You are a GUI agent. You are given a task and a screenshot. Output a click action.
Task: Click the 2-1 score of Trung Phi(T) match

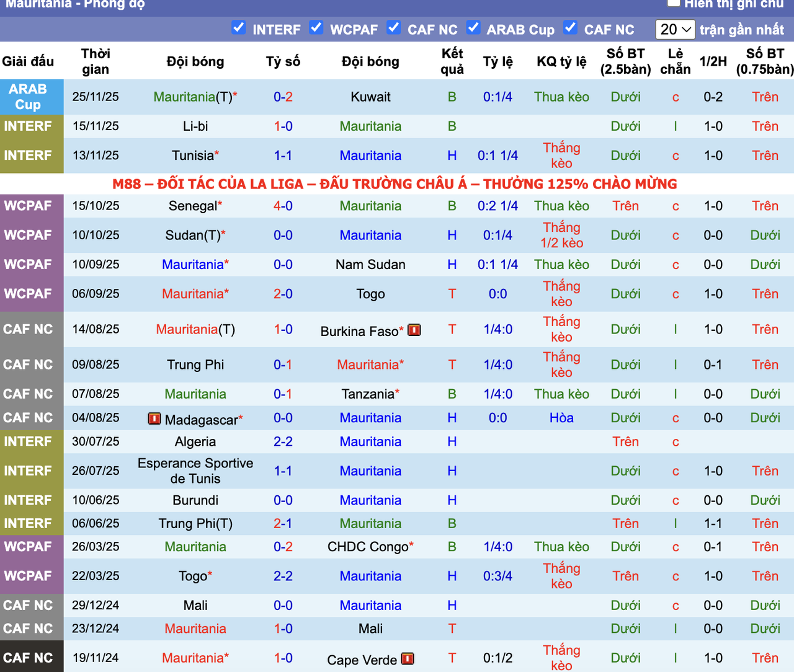(x=283, y=523)
